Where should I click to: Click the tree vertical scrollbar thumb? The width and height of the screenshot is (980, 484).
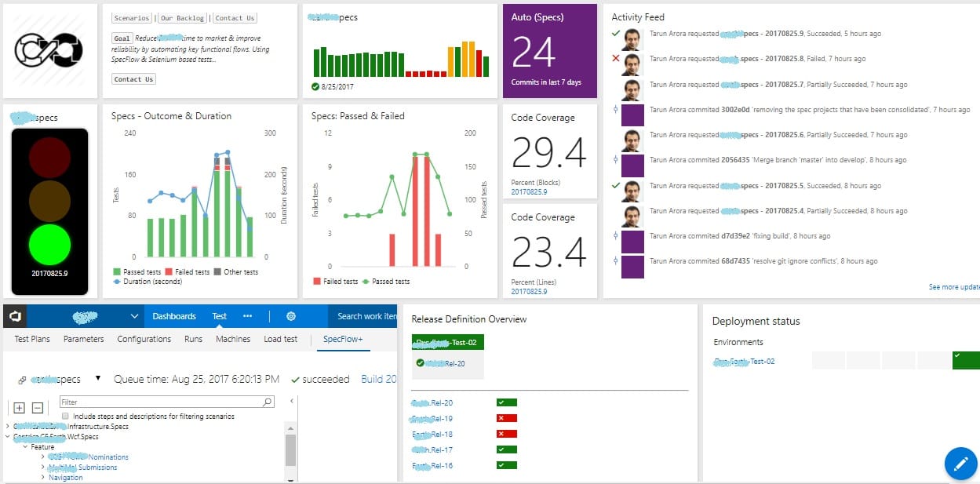290,449
